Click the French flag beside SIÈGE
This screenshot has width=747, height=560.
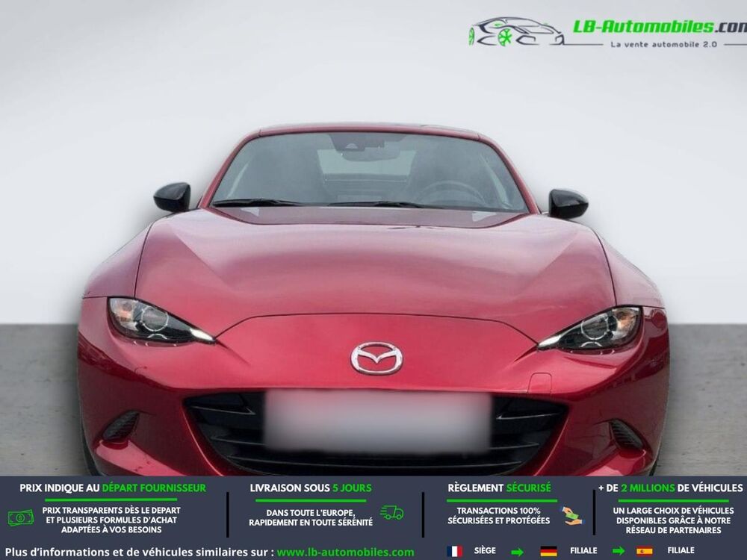point(454,551)
